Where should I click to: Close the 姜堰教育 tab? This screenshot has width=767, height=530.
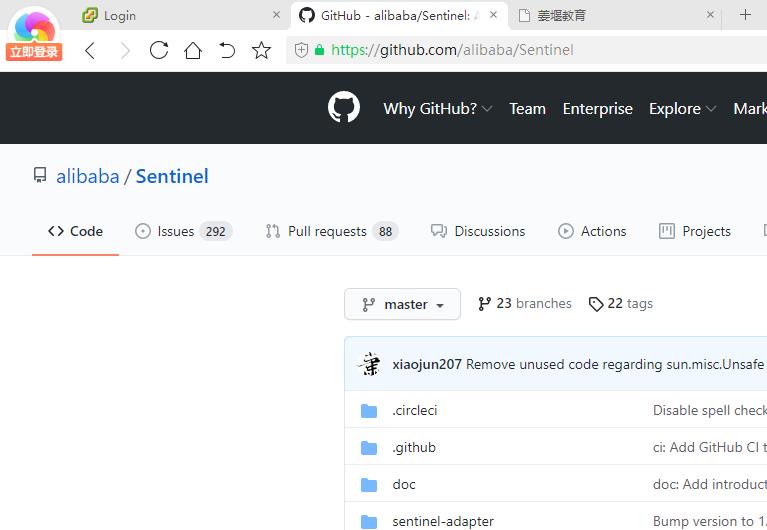tap(710, 15)
